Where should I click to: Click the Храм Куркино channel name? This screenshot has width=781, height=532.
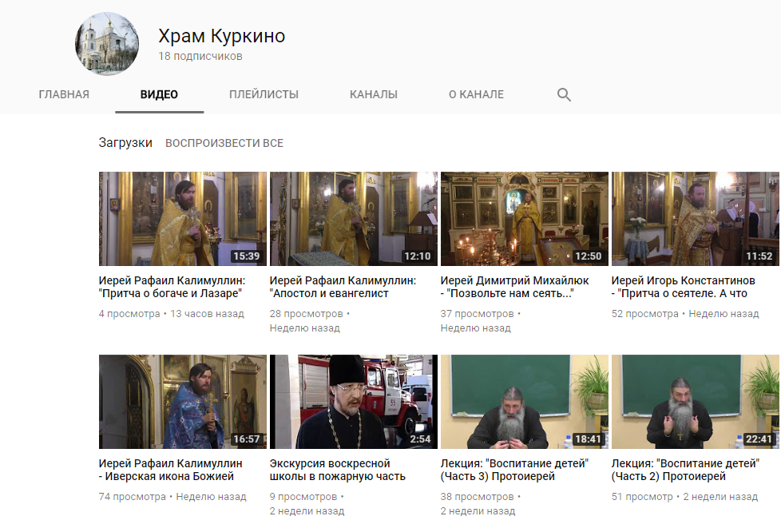(x=221, y=36)
